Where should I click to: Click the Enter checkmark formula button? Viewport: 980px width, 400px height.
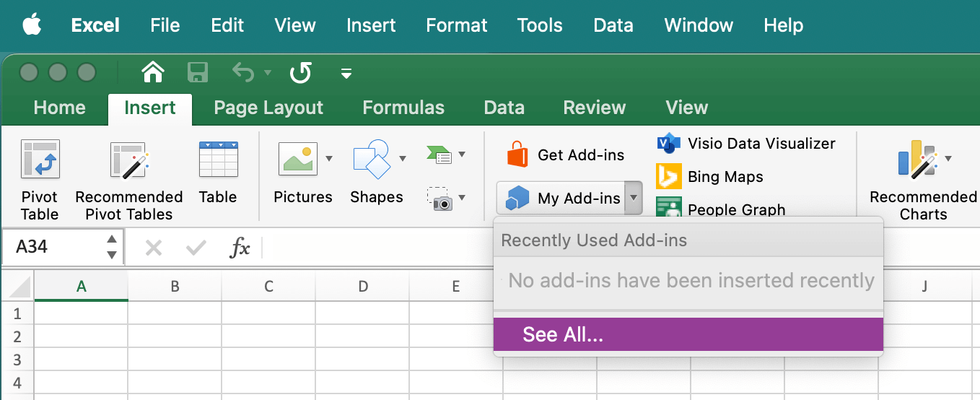pyautogui.click(x=196, y=248)
